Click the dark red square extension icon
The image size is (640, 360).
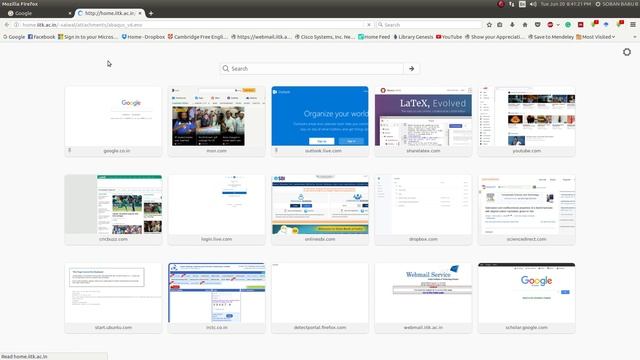tap(580, 24)
